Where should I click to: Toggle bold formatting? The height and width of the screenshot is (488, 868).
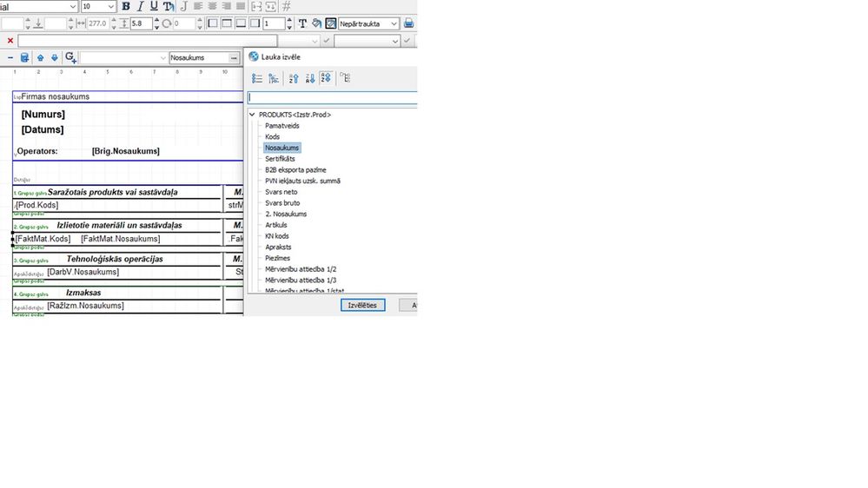pyautogui.click(x=126, y=6)
